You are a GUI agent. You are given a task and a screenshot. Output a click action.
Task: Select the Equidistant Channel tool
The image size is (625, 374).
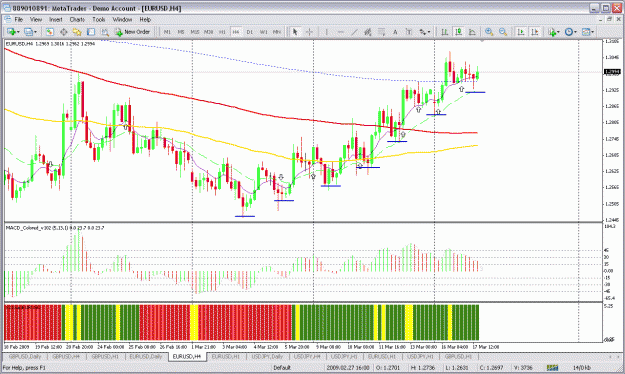(x=368, y=32)
